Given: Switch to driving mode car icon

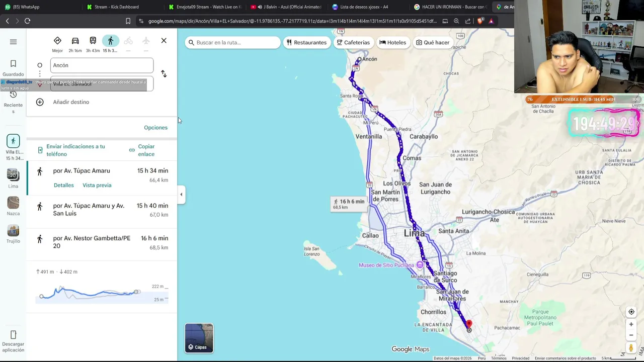Looking at the screenshot, I should click(75, 41).
